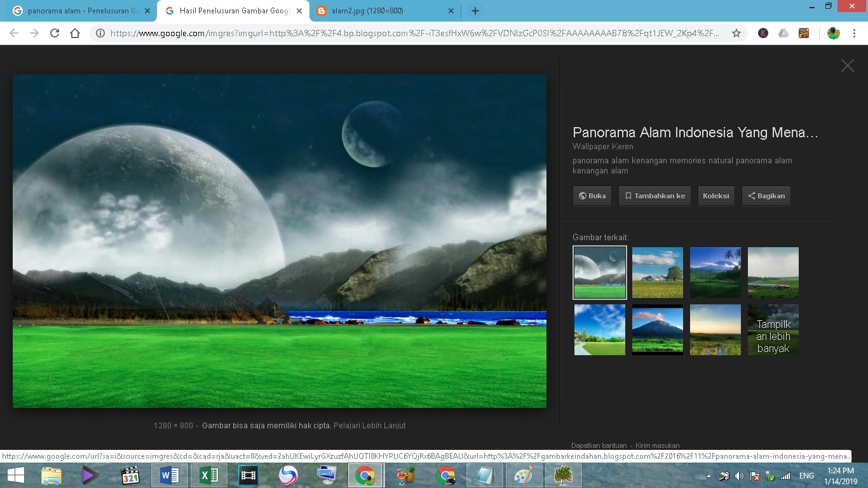Open the film-strip video editor taskbar icon
The width and height of the screenshot is (868, 488).
248,475
